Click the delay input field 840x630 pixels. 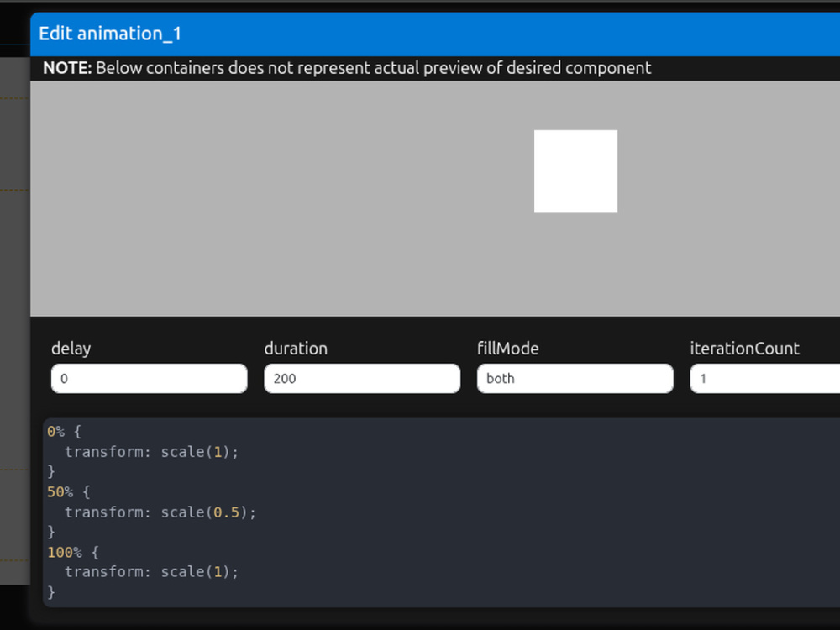point(149,379)
